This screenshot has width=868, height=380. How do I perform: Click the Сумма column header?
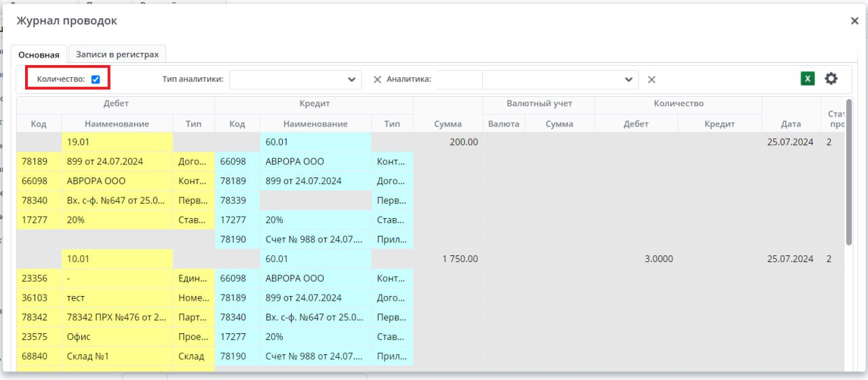(x=448, y=124)
